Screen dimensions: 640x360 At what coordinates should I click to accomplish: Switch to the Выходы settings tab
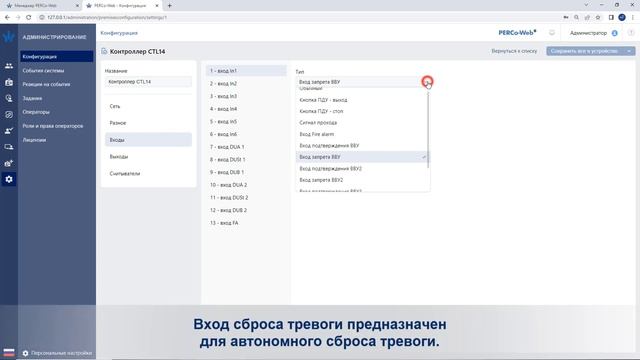(x=148, y=157)
